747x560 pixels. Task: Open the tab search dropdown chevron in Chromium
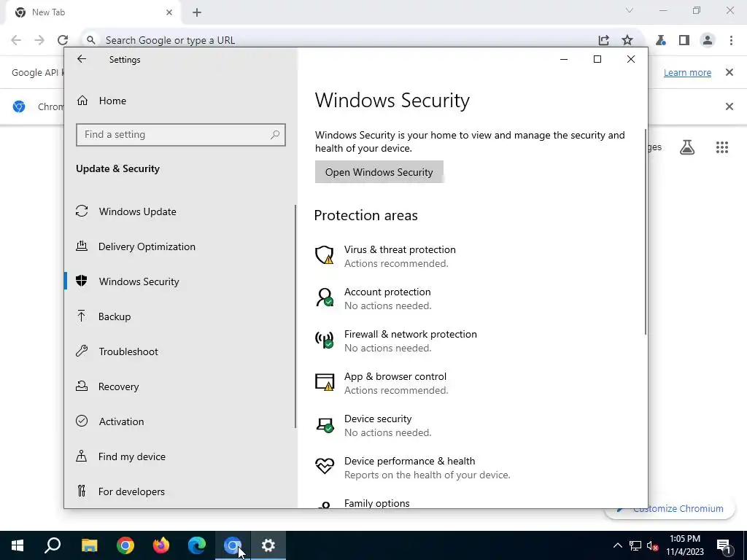[630, 10]
